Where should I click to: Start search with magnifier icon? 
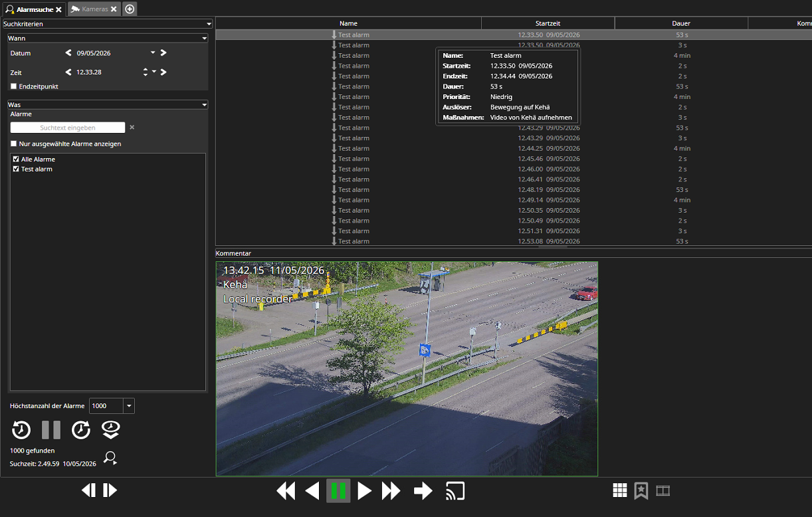click(x=110, y=457)
